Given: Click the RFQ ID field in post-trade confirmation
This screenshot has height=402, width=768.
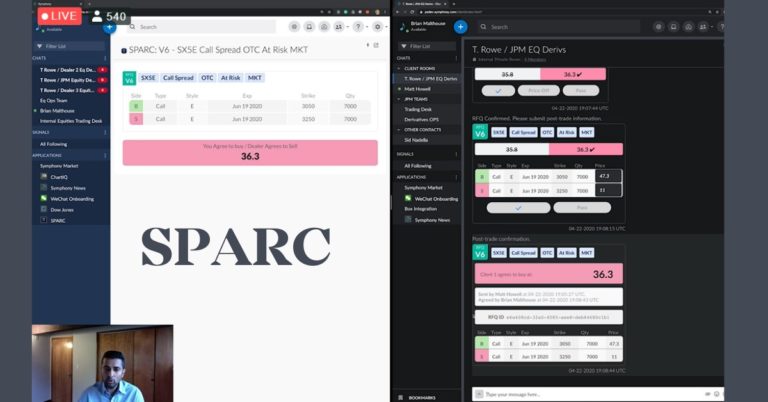Looking at the screenshot, I should coord(549,317).
